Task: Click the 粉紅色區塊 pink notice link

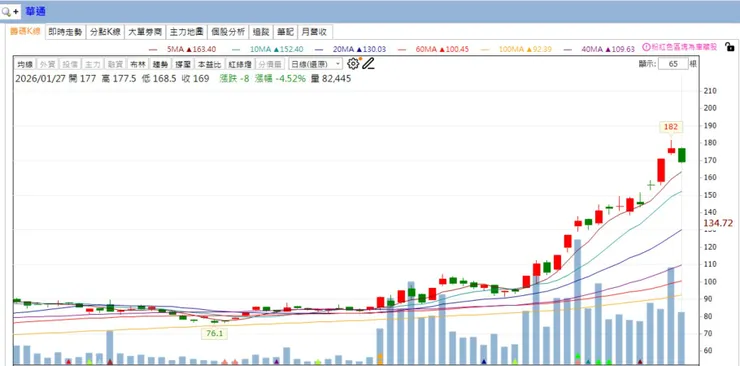Action: click(684, 47)
